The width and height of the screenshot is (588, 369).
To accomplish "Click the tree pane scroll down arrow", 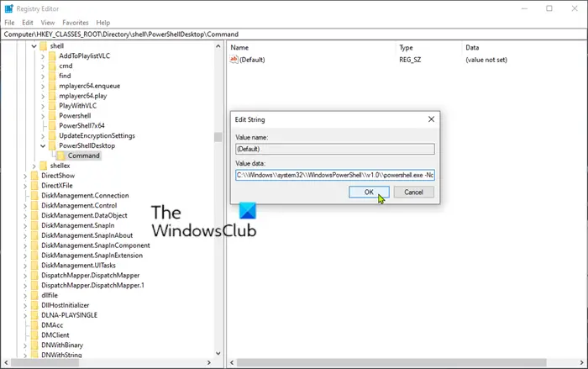I will (x=218, y=353).
